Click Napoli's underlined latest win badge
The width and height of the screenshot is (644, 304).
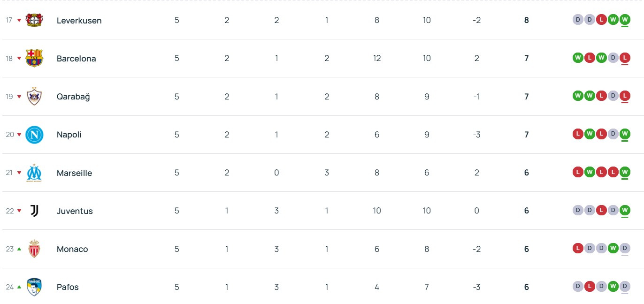click(624, 134)
